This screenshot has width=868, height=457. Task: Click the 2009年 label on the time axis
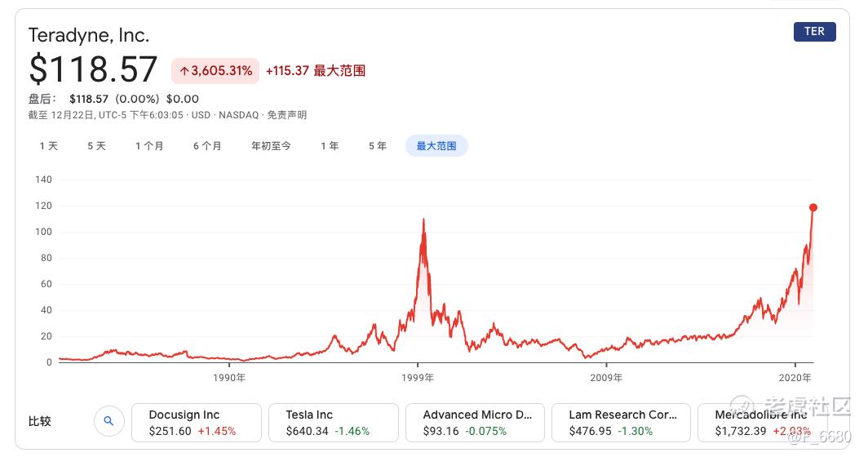[606, 378]
